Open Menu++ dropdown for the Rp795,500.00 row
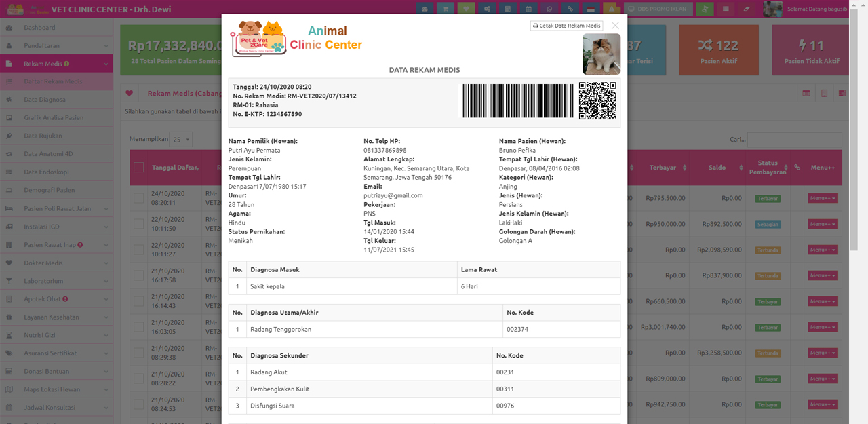The image size is (868, 424). pyautogui.click(x=822, y=198)
